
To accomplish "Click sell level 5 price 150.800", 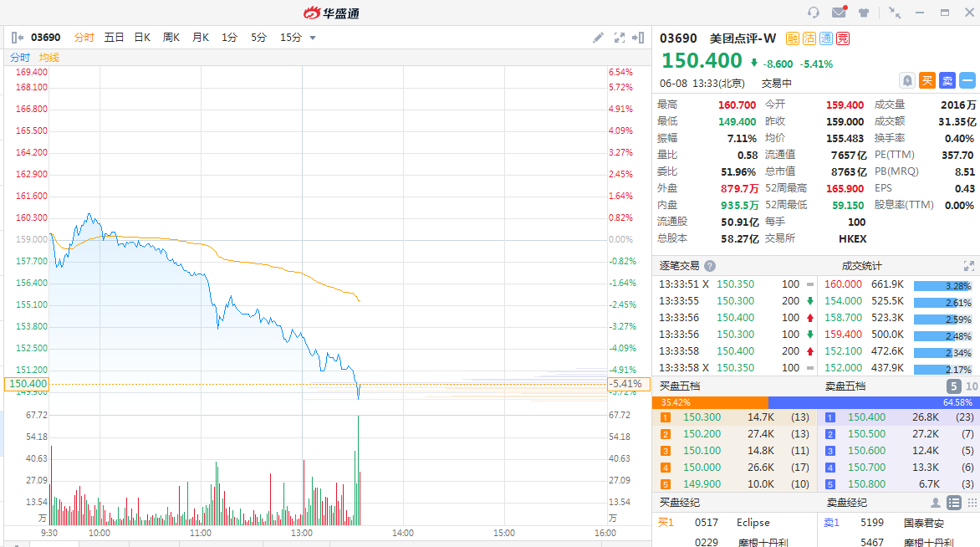I will 867,484.
